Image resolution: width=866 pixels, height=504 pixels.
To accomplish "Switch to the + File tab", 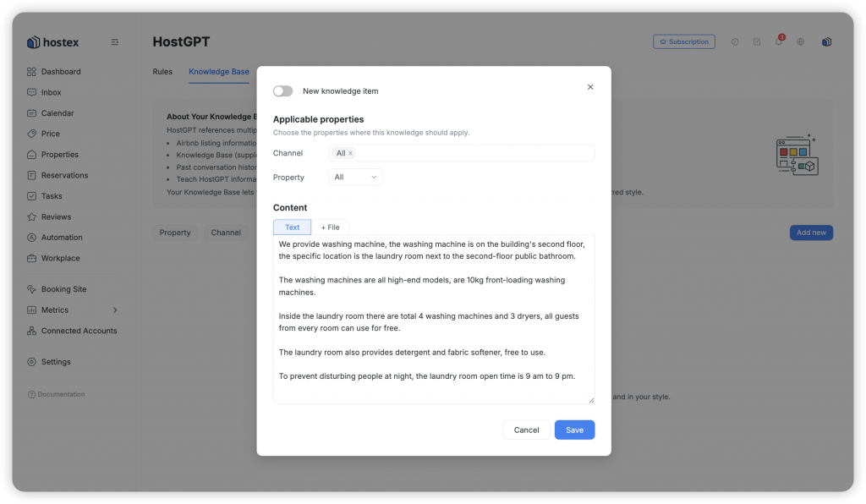I will [x=330, y=227].
